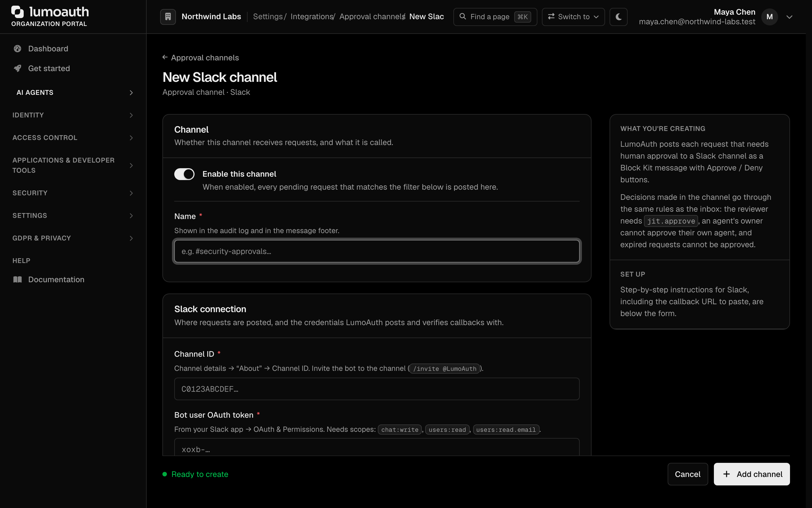Open Get started in the sidebar

[73, 68]
